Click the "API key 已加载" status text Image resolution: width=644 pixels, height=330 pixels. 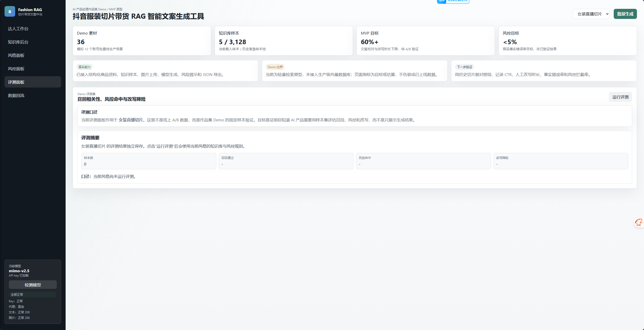(x=19, y=276)
